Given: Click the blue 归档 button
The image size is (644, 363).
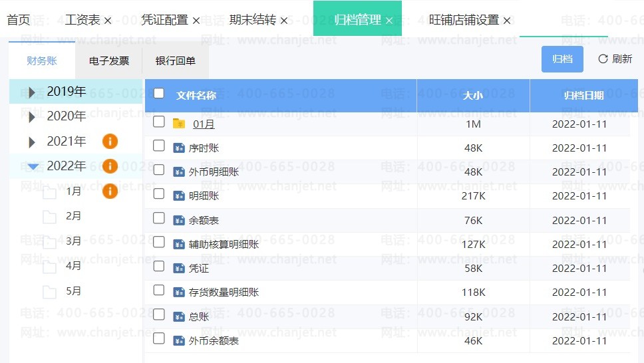Looking at the screenshot, I should click(x=562, y=59).
